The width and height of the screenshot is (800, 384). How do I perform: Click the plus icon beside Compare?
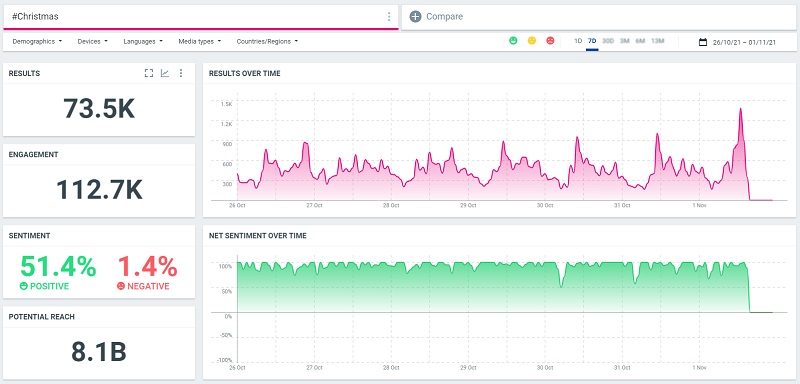[x=415, y=17]
